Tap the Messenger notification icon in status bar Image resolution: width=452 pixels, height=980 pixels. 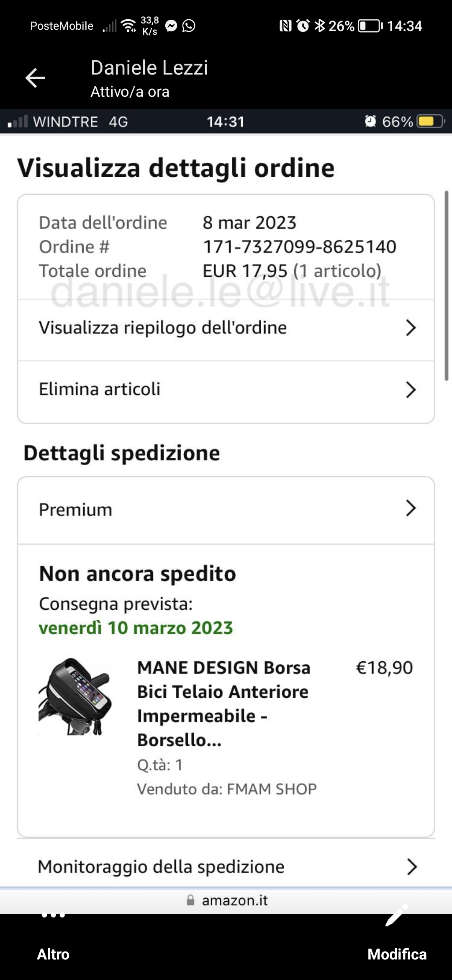171,26
